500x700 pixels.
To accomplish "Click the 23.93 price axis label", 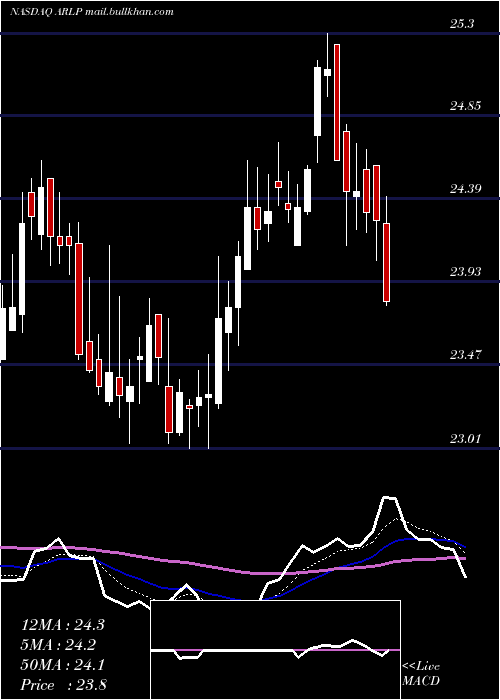I will click(x=465, y=271).
